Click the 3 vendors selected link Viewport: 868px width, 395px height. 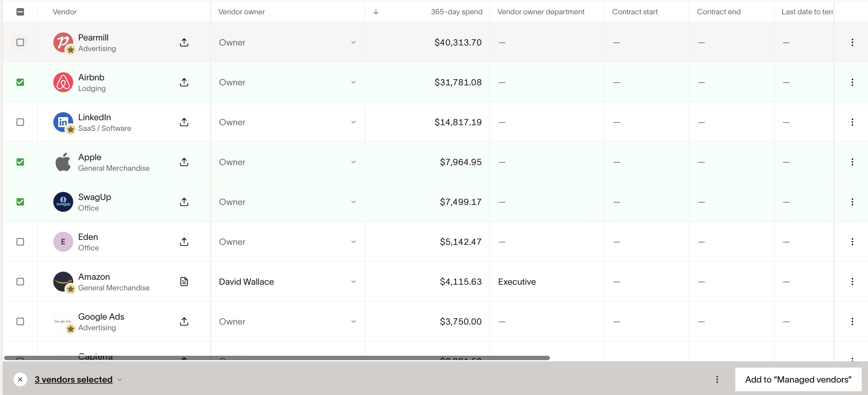point(74,379)
